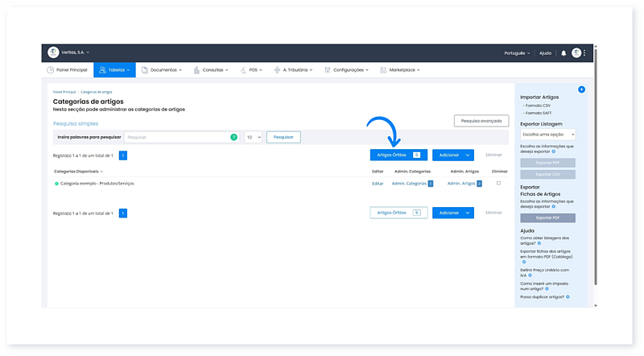Collapse the right sidebar with blue arrow icon
This screenshot has width=644, height=356.
click(581, 89)
